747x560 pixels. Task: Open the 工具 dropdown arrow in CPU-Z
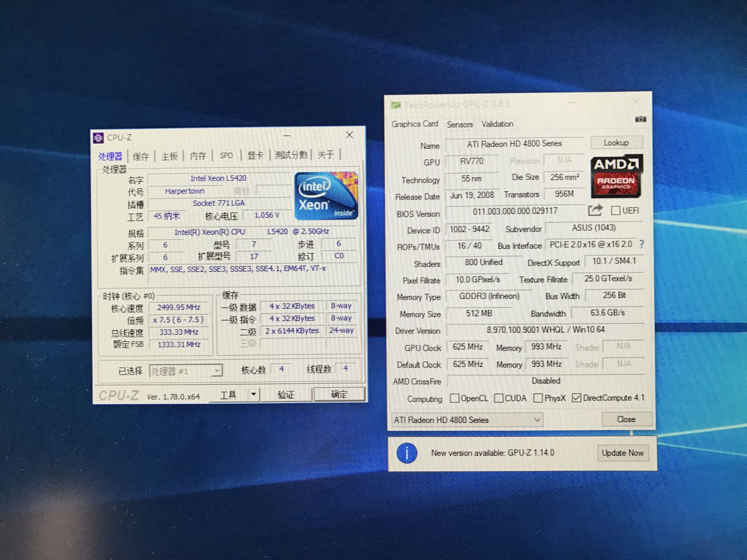click(254, 393)
